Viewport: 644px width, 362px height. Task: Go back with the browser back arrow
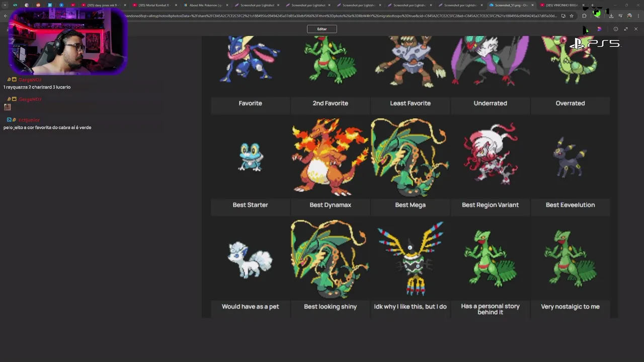coord(5,16)
